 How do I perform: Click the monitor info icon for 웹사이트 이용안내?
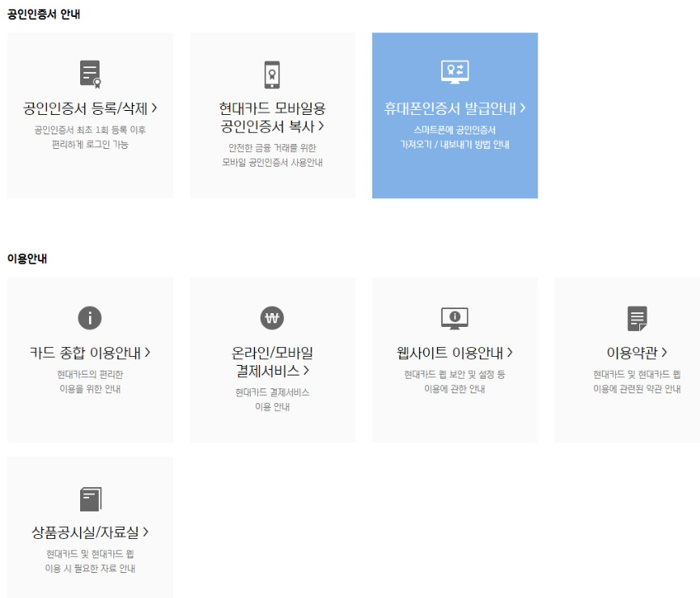[x=455, y=318]
